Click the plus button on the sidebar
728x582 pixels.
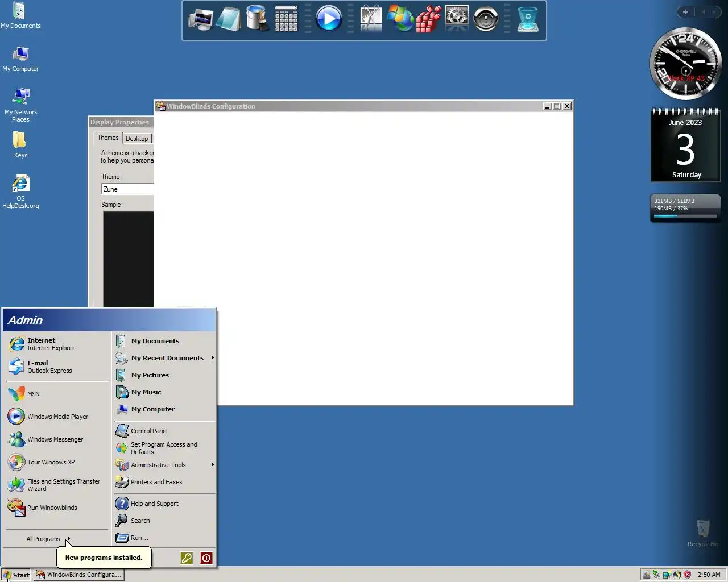(685, 12)
